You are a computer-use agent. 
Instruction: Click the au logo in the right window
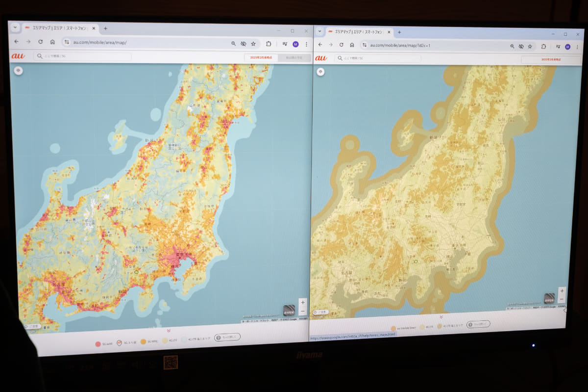[321, 58]
